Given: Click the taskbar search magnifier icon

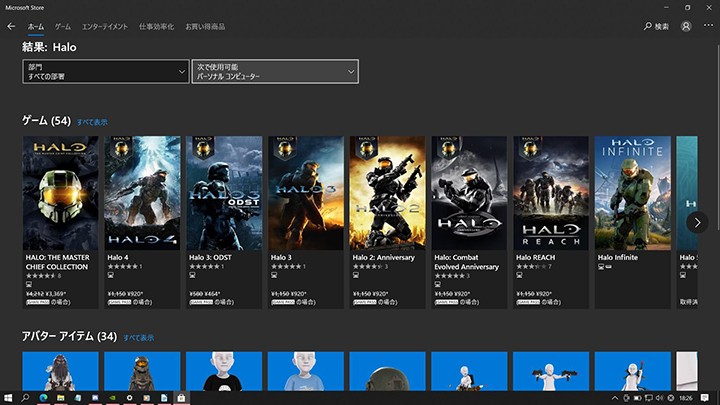Looking at the screenshot, I should point(25,398).
